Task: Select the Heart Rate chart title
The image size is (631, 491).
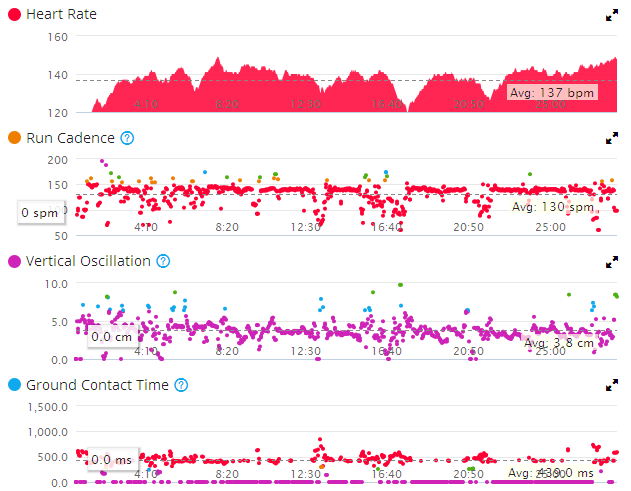Action: click(62, 14)
